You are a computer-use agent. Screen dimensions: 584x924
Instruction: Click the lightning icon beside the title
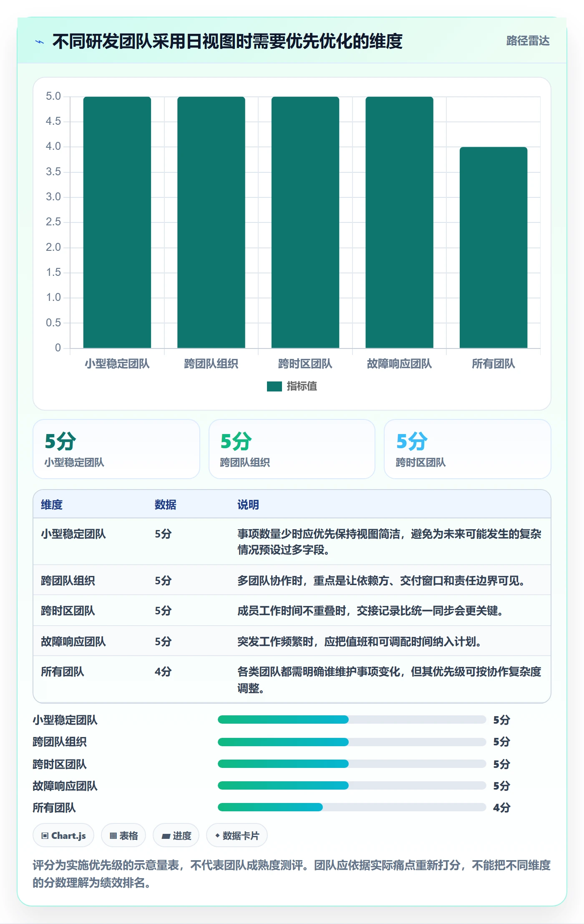40,42
